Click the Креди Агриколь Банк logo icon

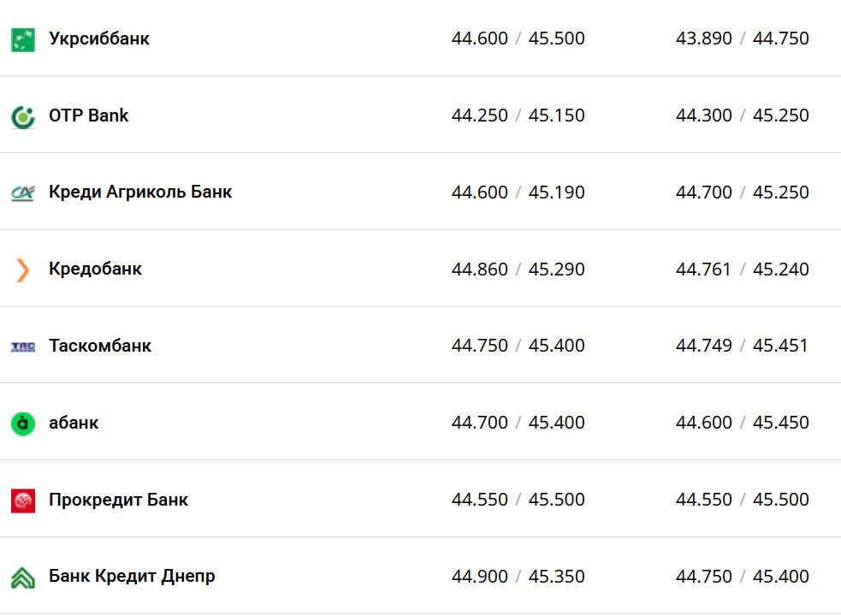pyautogui.click(x=23, y=193)
